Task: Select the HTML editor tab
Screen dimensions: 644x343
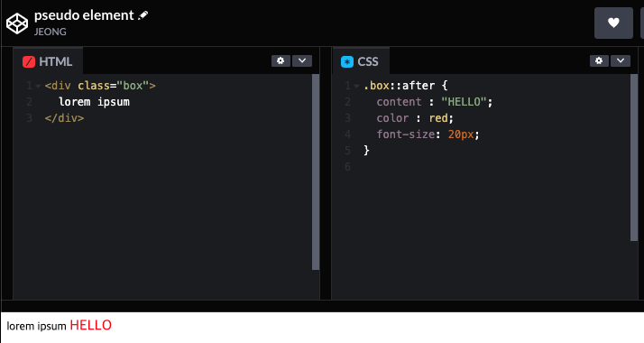Action: [48, 61]
